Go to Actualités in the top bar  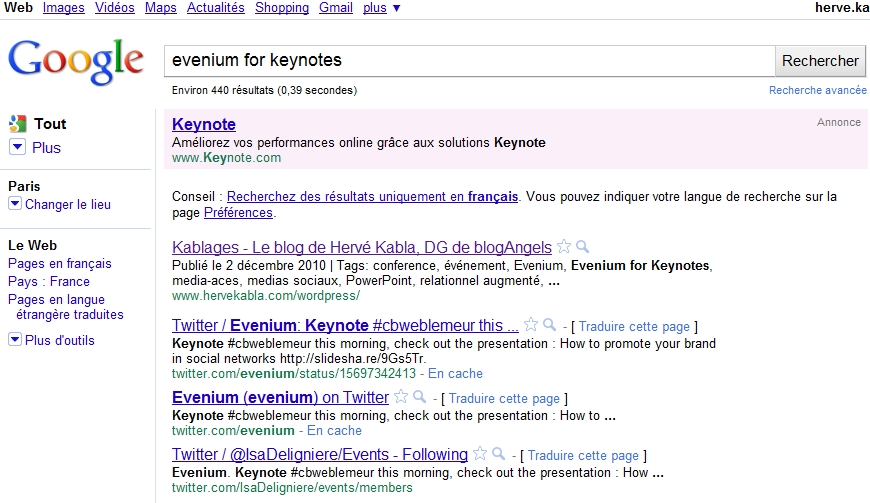pyautogui.click(x=216, y=8)
